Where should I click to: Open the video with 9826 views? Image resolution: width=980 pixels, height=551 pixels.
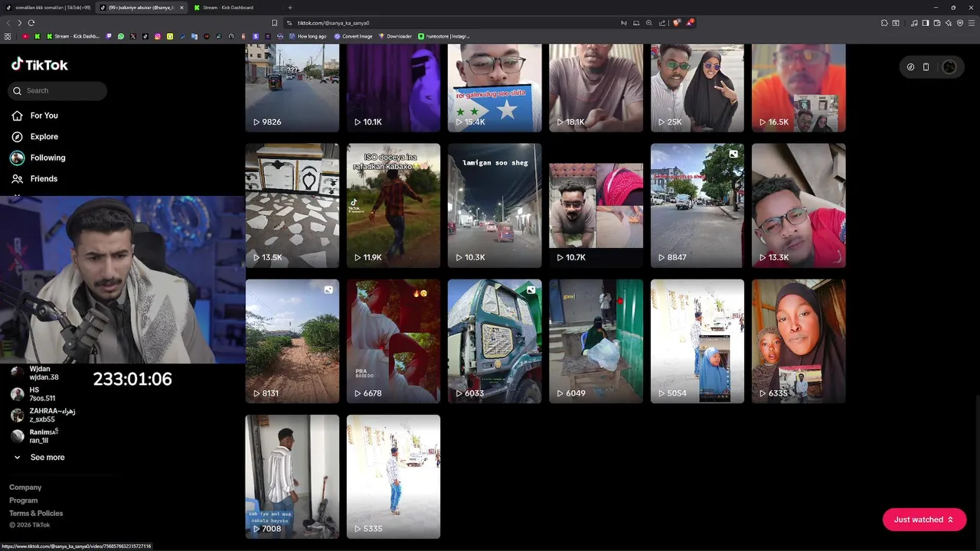click(292, 87)
